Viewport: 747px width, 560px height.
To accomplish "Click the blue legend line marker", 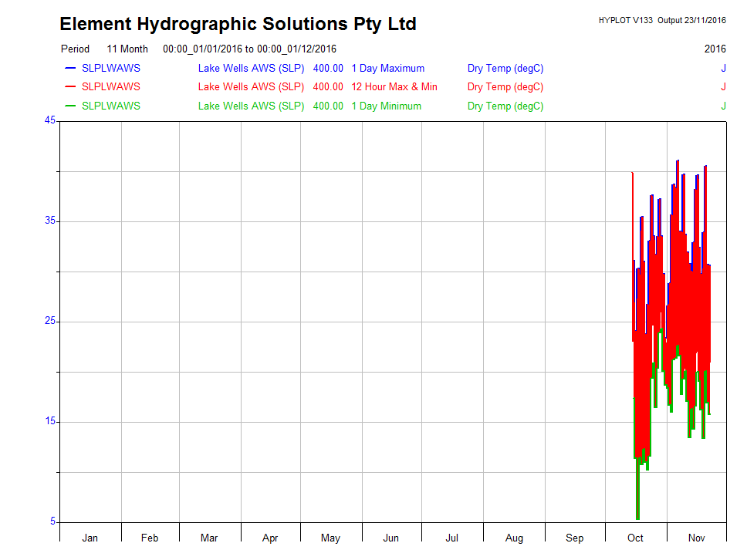I will (x=70, y=68).
